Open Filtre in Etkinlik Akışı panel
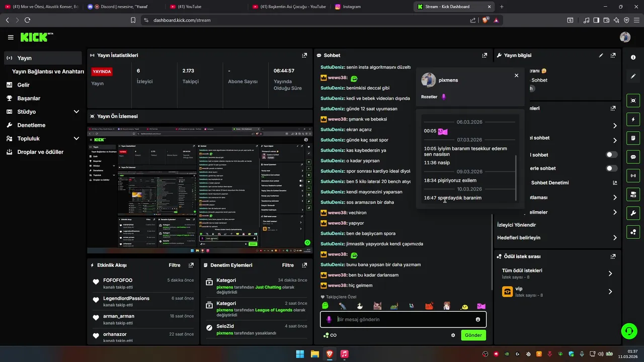Viewport: 644px width, 362px height. click(x=175, y=265)
